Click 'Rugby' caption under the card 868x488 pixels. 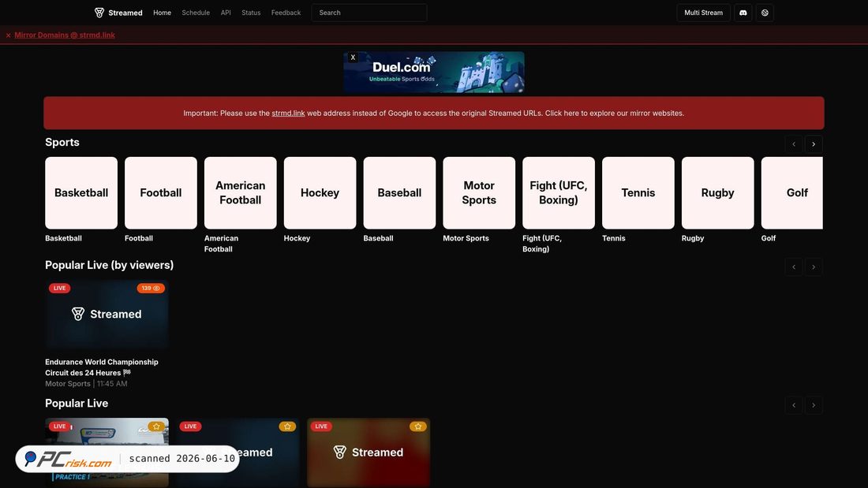point(693,238)
